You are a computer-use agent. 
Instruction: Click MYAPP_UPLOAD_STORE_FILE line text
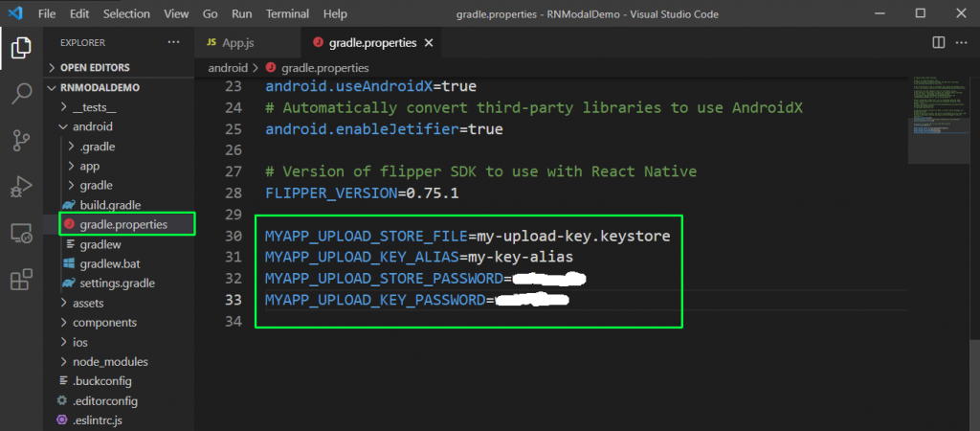pos(467,237)
